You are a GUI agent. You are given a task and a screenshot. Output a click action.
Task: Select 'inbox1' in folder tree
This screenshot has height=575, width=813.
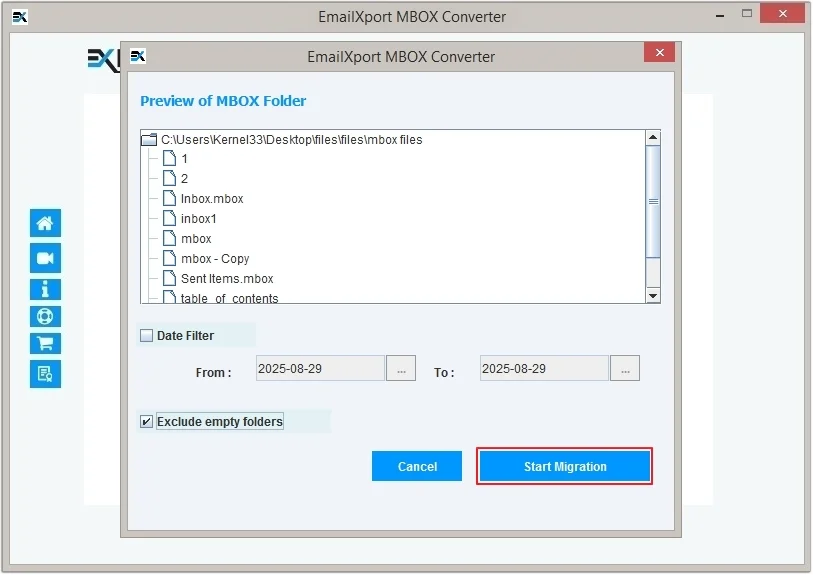(x=199, y=219)
